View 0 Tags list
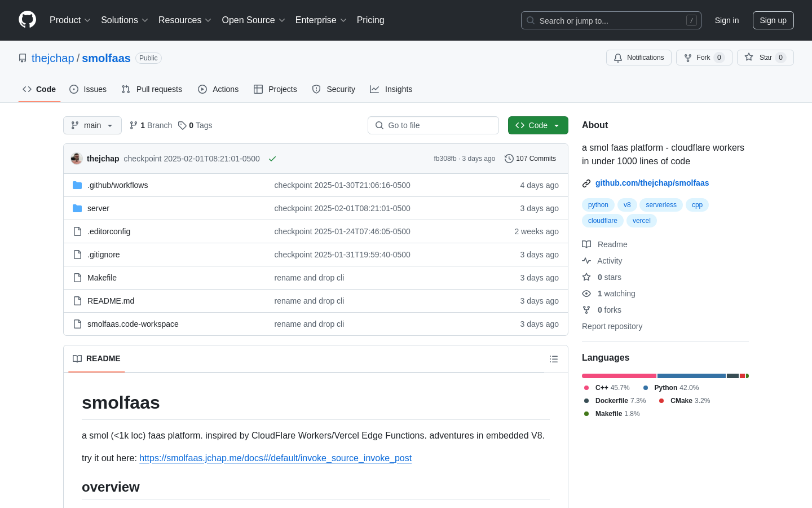Viewport: 812px width, 508px height. point(195,125)
